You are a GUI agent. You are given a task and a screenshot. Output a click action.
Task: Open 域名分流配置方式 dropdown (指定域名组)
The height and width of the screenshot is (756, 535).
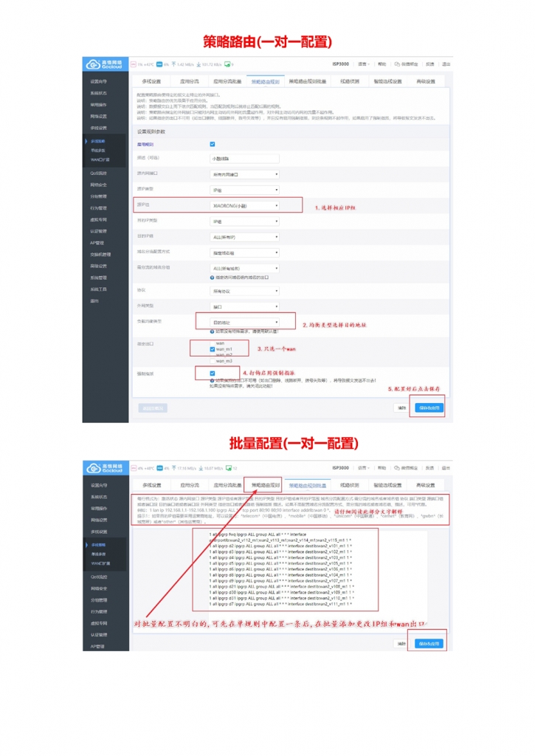(x=244, y=252)
